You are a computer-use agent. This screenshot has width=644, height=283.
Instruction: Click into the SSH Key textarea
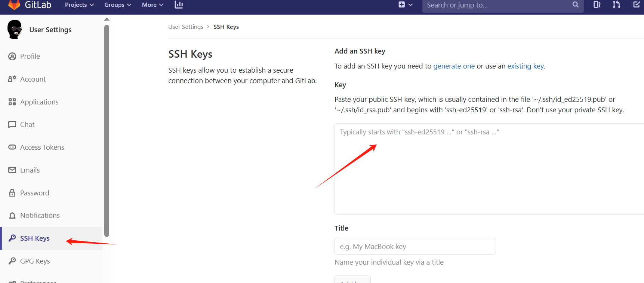(489, 169)
